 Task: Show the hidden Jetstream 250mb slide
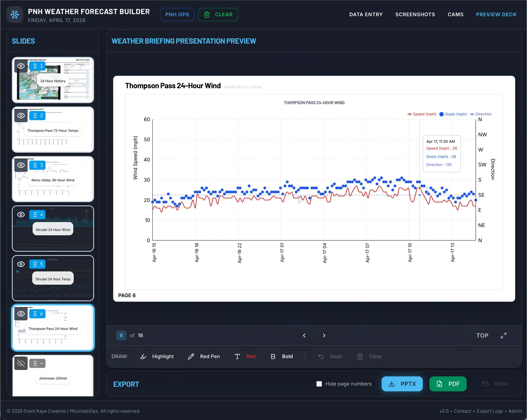(21, 363)
